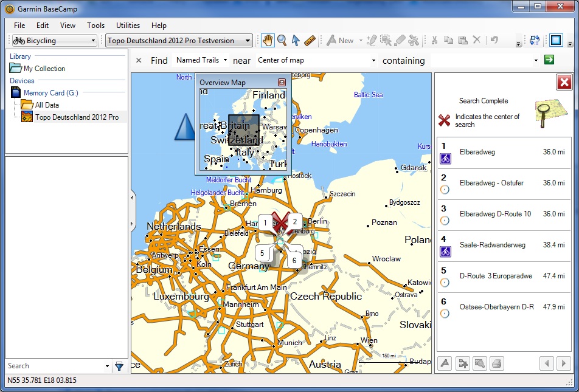The image size is (579, 392).
Task: Click the left collapse arrow on the map edge
Action: click(132, 198)
